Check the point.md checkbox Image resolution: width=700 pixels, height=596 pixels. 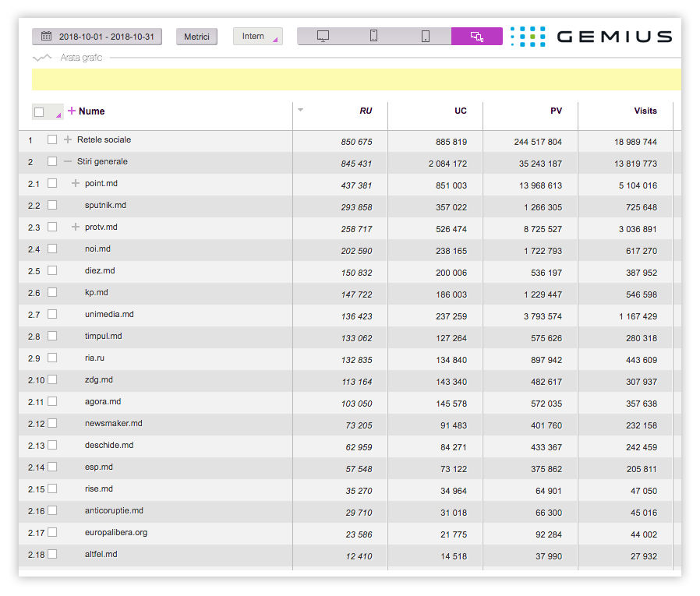52,183
